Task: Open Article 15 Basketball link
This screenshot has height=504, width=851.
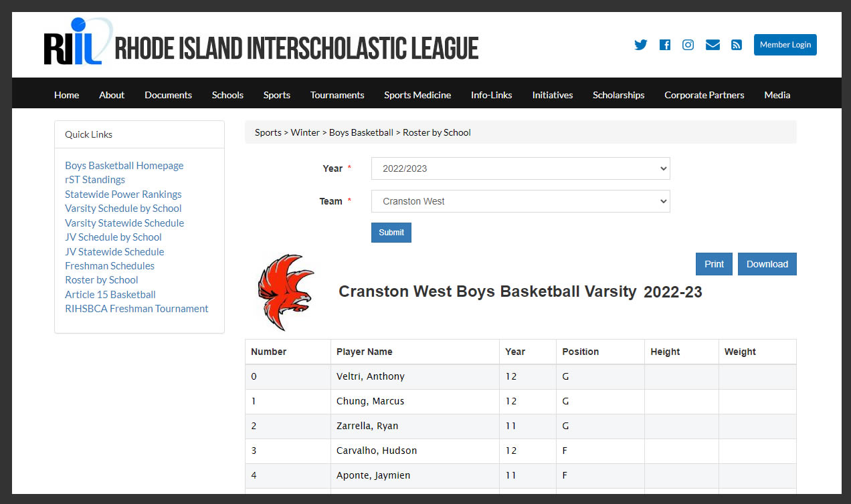Action: (x=110, y=295)
